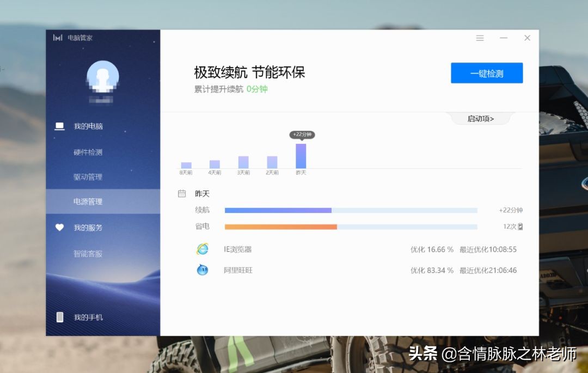Image resolution: width=588 pixels, height=373 pixels.
Task: Click the phone icon beside 我的手机
Action: tap(60, 316)
